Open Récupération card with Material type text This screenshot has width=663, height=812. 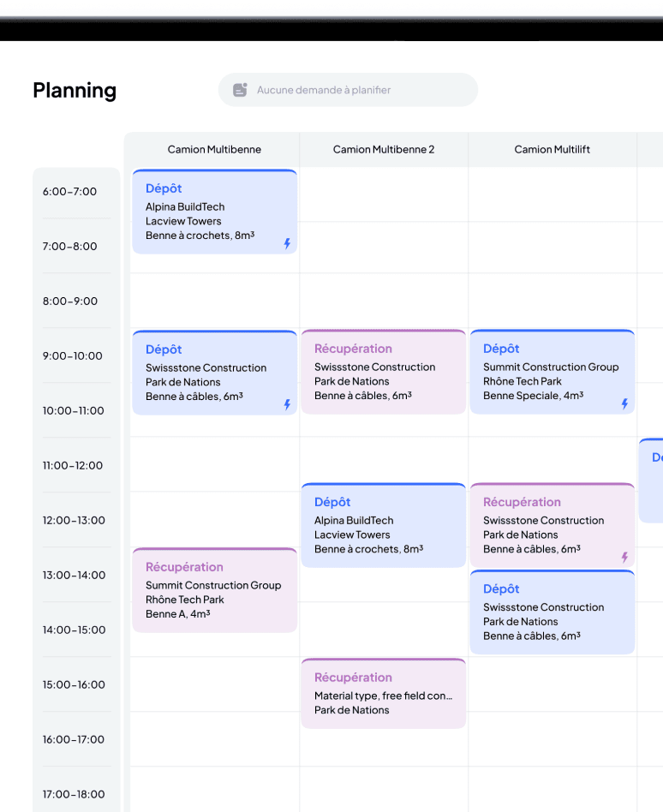(x=383, y=694)
